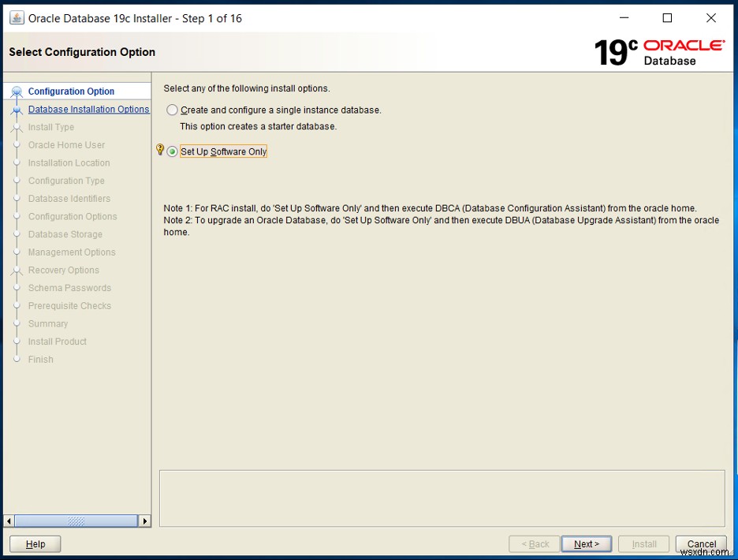Click the 19c Oracle Database logo
738x560 pixels.
click(660, 49)
